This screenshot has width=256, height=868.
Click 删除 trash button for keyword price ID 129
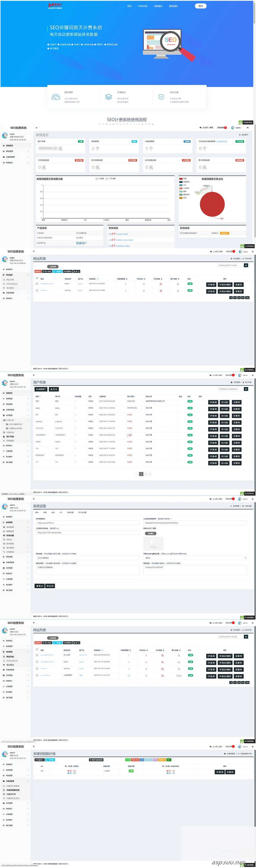230,772
